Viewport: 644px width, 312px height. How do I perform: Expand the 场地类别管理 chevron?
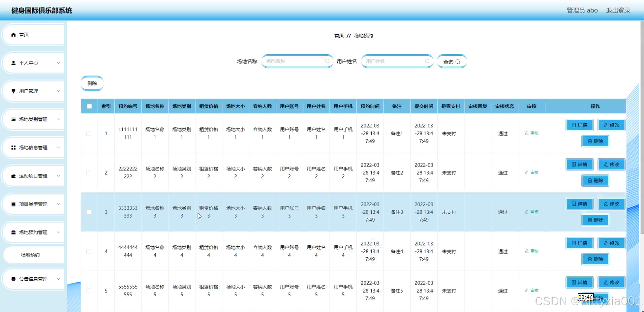click(x=58, y=119)
